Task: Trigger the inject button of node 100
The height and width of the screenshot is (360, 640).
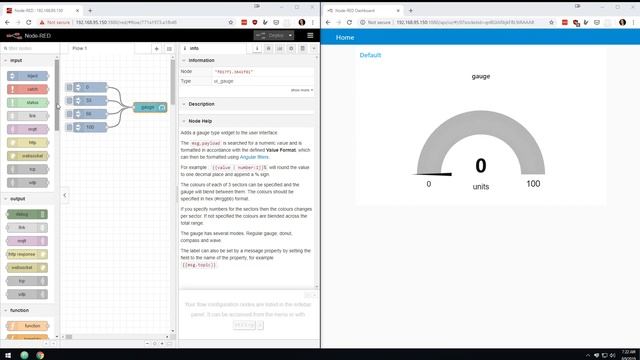Action: pos(69,127)
